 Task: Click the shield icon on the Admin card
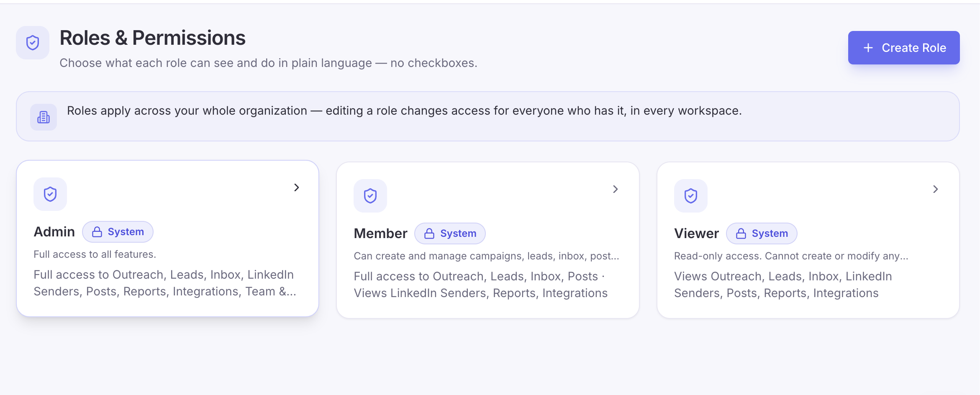[x=50, y=194]
